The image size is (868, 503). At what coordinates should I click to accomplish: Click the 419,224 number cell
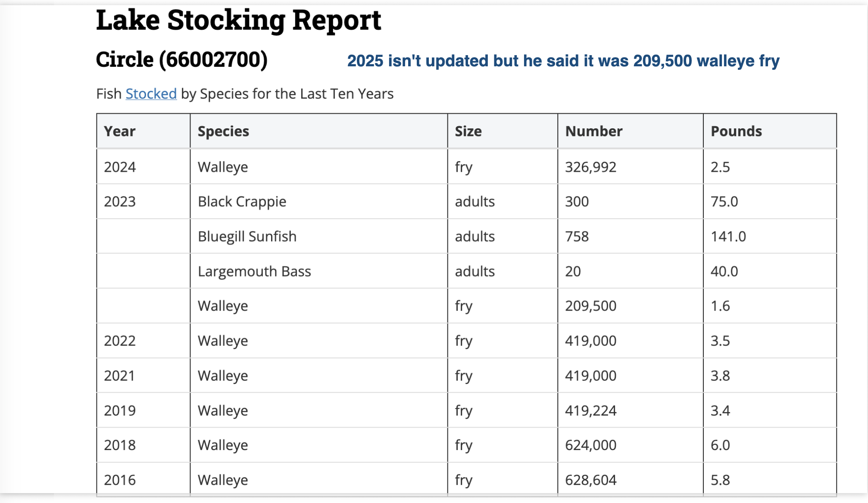pyautogui.click(x=590, y=411)
